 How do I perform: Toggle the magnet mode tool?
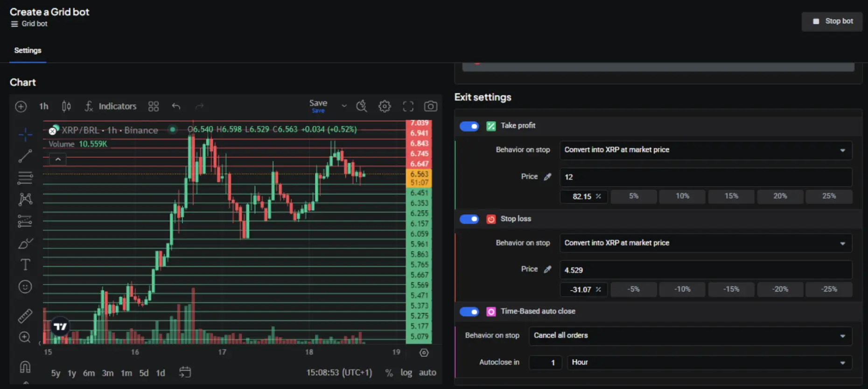[25, 367]
